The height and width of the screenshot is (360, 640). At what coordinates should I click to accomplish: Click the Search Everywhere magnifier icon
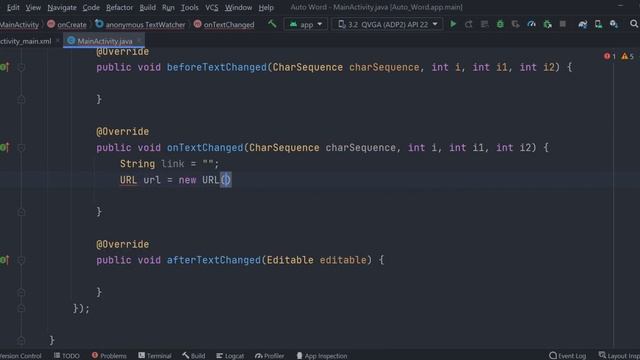[x=634, y=24]
